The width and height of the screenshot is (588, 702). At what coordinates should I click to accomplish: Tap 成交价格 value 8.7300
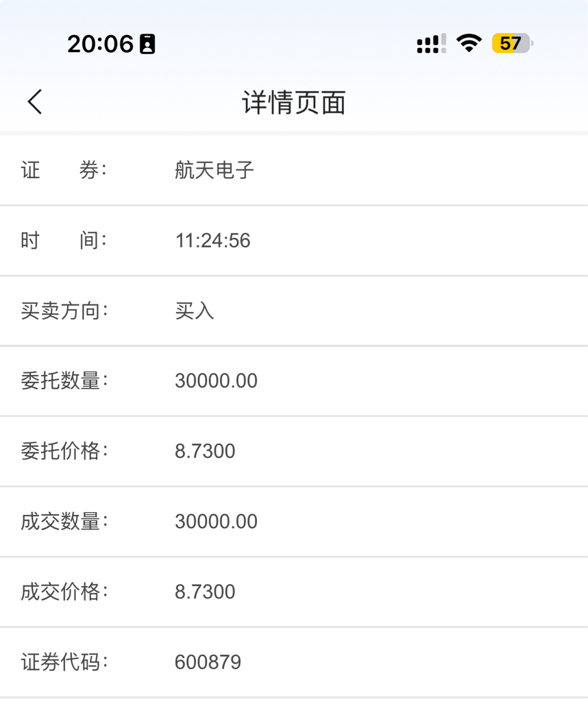[x=205, y=592]
